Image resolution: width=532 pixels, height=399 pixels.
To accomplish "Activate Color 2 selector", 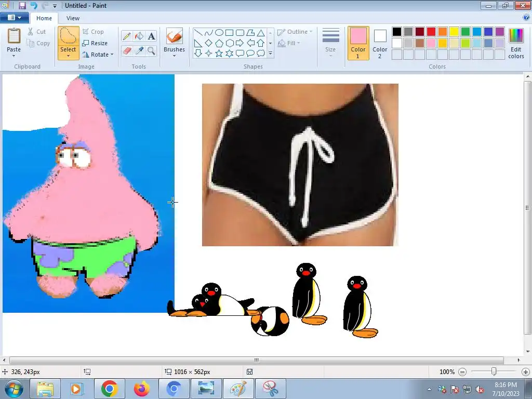I will pyautogui.click(x=380, y=43).
